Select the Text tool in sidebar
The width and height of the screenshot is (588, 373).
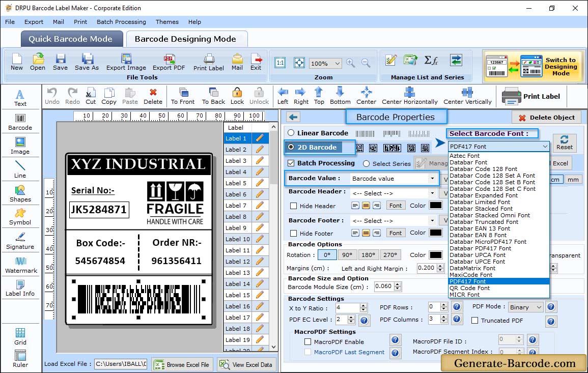tap(20, 98)
